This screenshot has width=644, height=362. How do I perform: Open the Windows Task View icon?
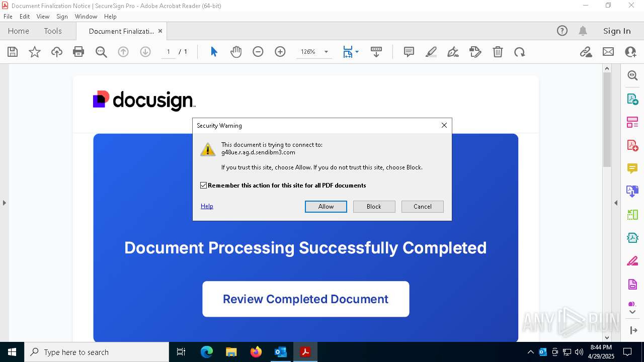[x=181, y=352]
